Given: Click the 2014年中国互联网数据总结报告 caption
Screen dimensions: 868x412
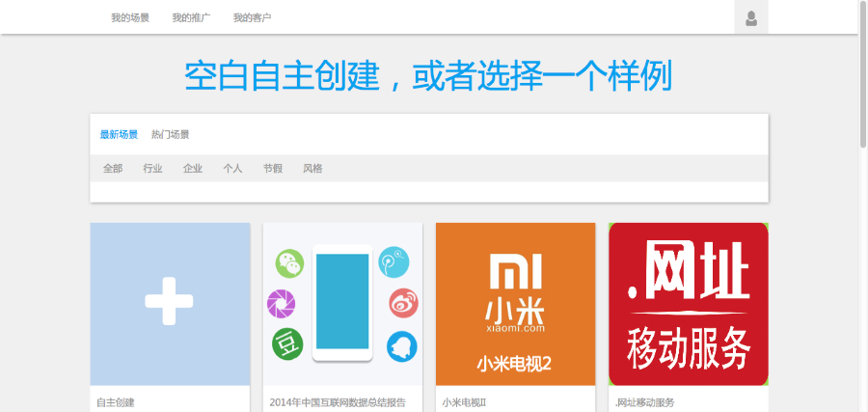Looking at the screenshot, I should click(x=338, y=402).
